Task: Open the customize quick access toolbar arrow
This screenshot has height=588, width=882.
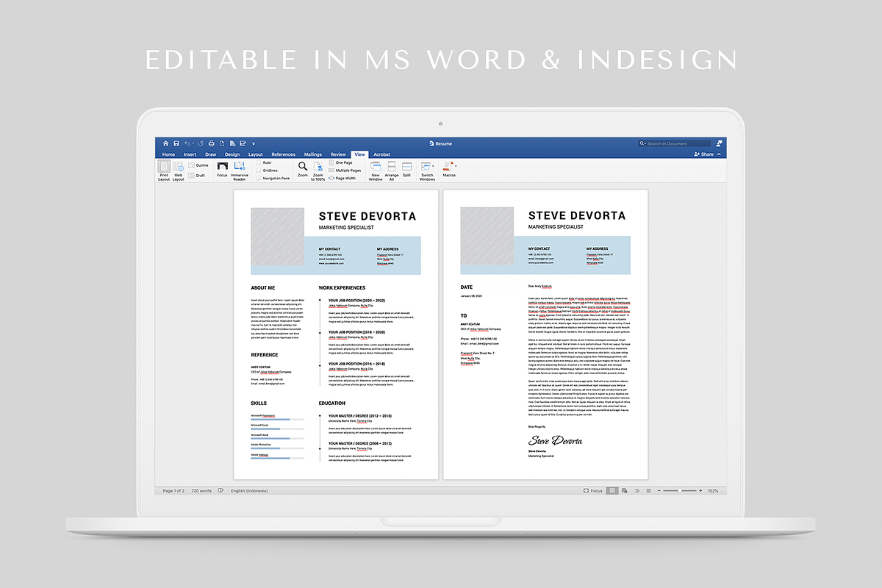Action: 254,143
